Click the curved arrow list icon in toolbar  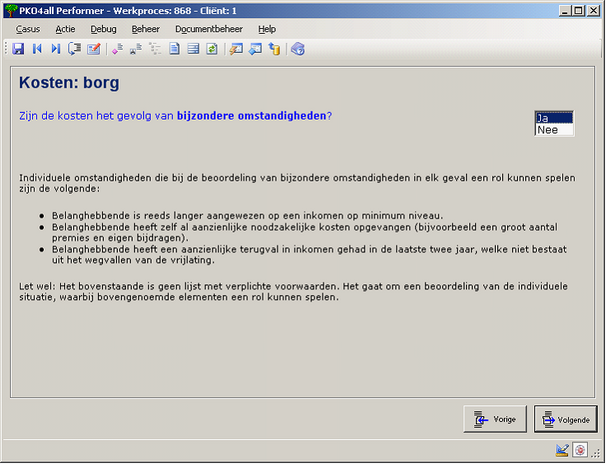[x=75, y=49]
